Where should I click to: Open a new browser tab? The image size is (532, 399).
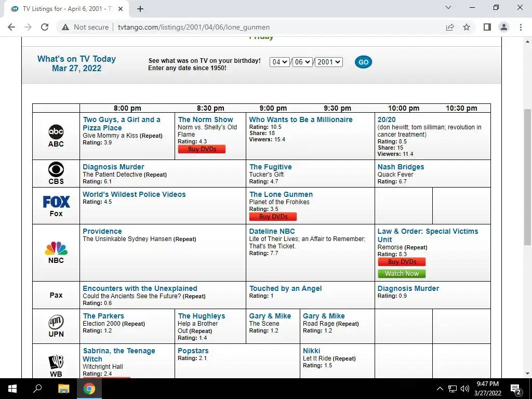coord(140,9)
